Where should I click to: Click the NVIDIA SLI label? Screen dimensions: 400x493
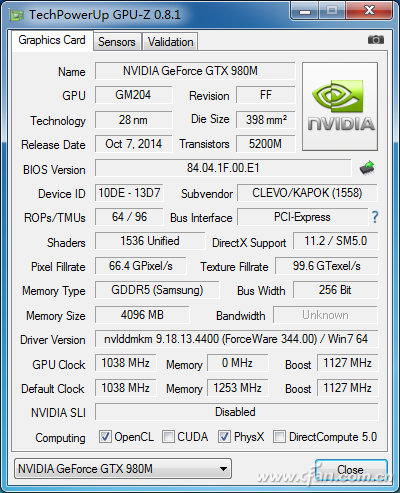(58, 413)
